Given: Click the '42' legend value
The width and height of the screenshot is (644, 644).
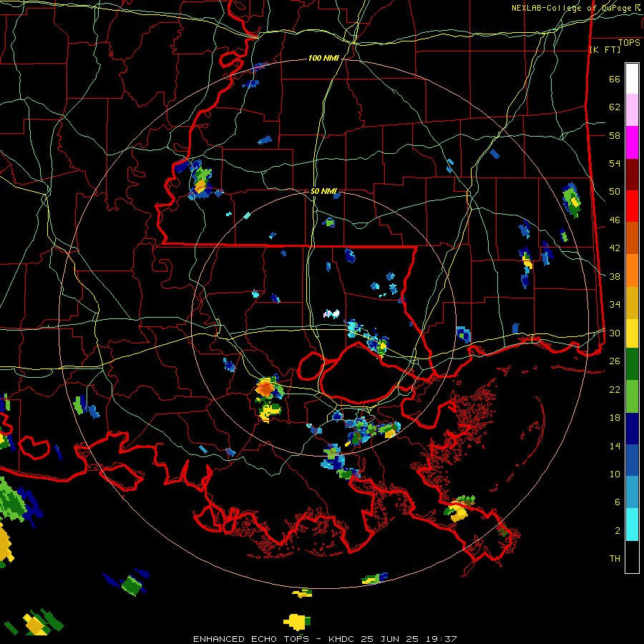Looking at the screenshot, I should [615, 248].
